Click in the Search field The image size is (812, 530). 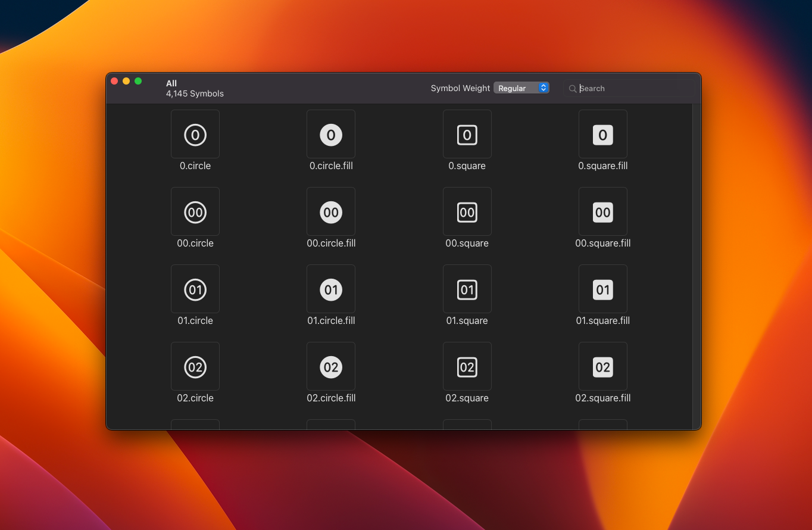[x=629, y=88]
